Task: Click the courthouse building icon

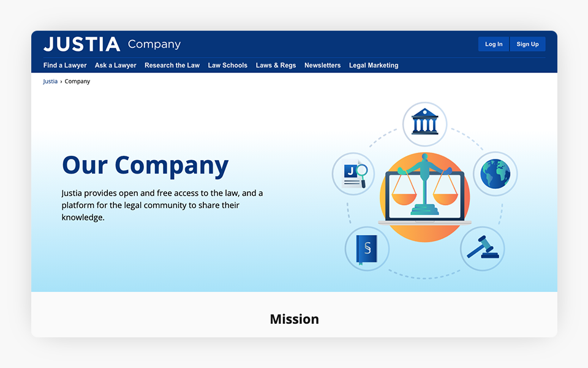Action: click(x=424, y=123)
